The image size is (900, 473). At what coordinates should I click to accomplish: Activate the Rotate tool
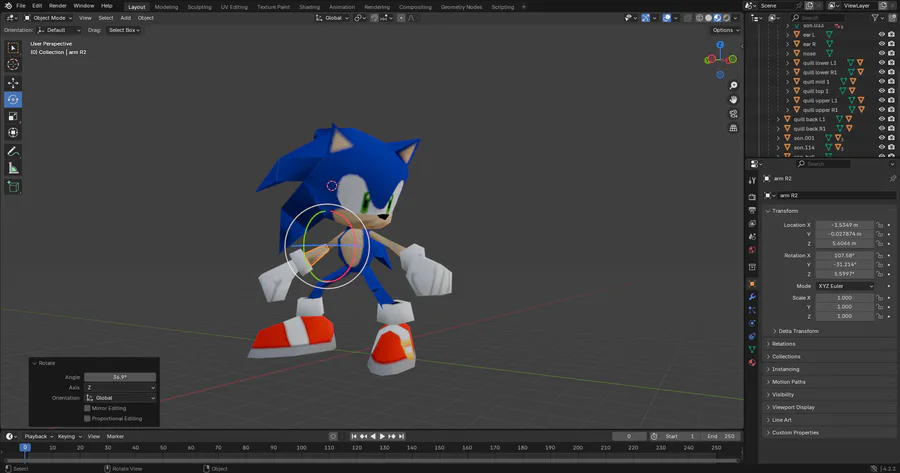[13, 100]
